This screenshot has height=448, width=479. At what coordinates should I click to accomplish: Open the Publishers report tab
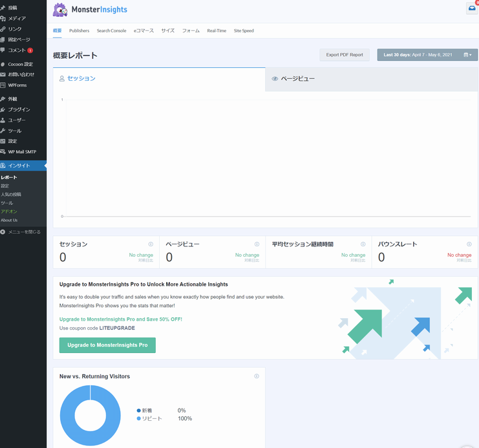[x=79, y=30]
